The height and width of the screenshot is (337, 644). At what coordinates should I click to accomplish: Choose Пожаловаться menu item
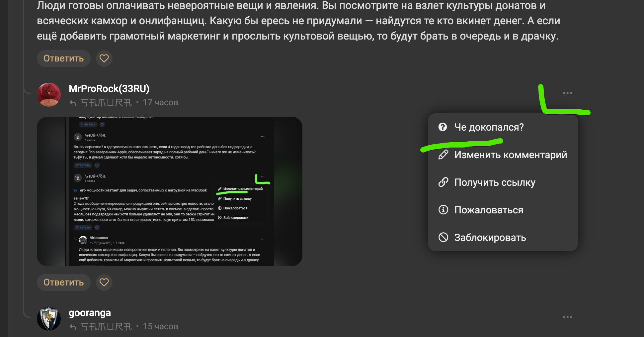[503, 210]
